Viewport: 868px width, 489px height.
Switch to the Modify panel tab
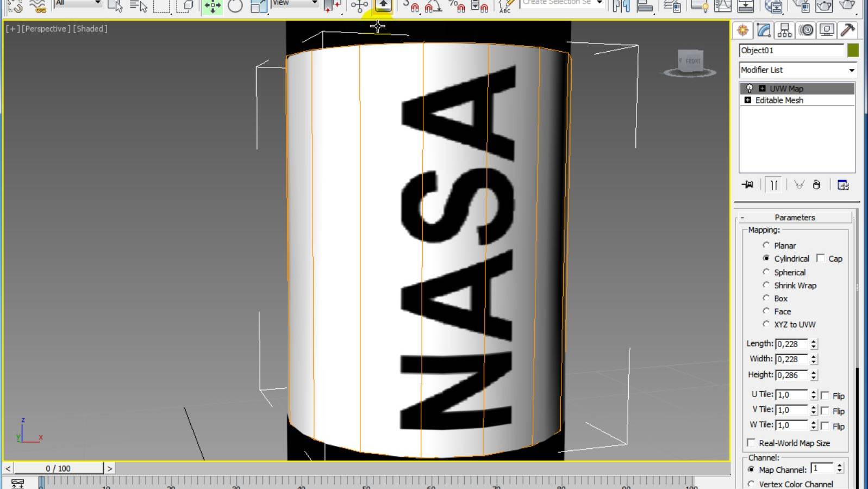coord(764,30)
